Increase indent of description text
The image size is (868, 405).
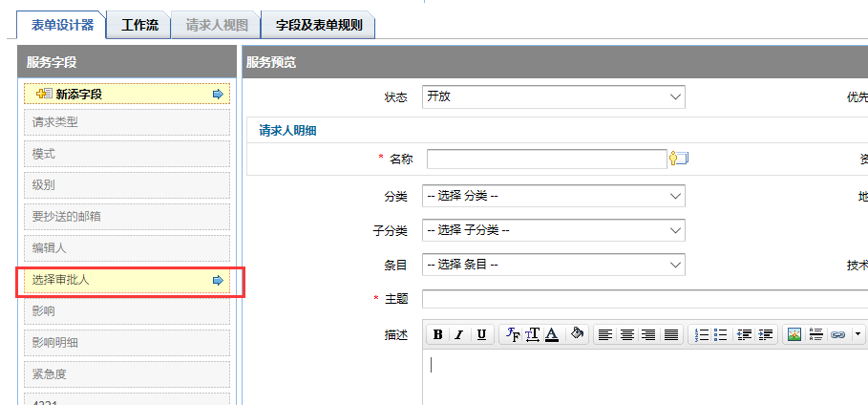click(765, 334)
